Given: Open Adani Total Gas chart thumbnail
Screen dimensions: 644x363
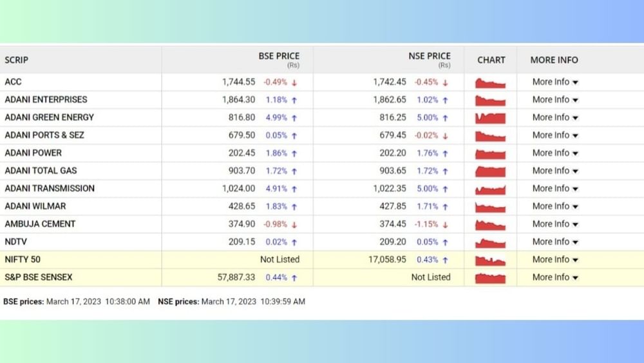Looking at the screenshot, I should click(490, 172).
